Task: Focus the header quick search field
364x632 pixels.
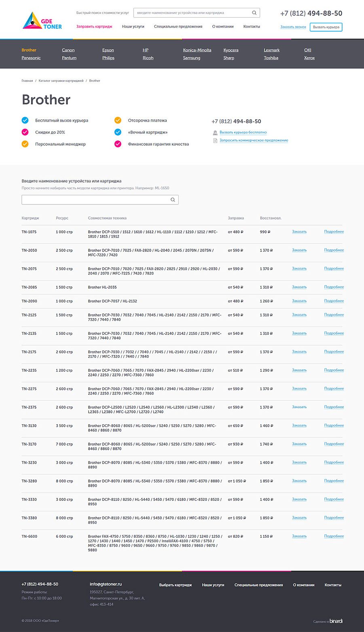Action: [x=197, y=13]
